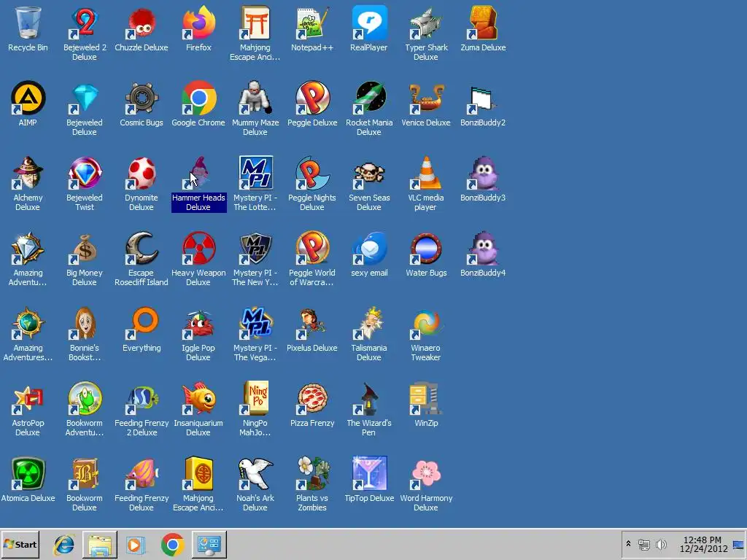
Task: Select the Peggle Deluxe shortcut
Action: coord(312,98)
